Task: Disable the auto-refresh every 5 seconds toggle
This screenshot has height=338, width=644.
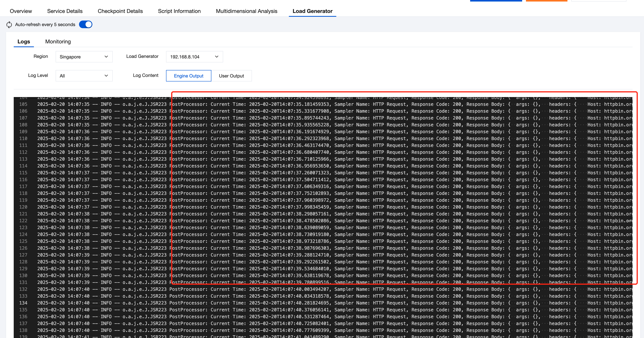Action: pos(85,25)
